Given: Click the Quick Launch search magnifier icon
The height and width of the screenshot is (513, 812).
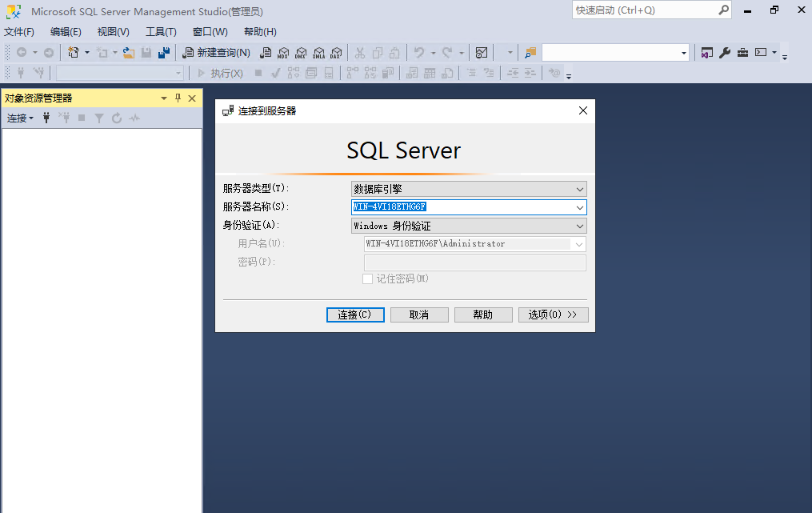Looking at the screenshot, I should click(x=723, y=10).
